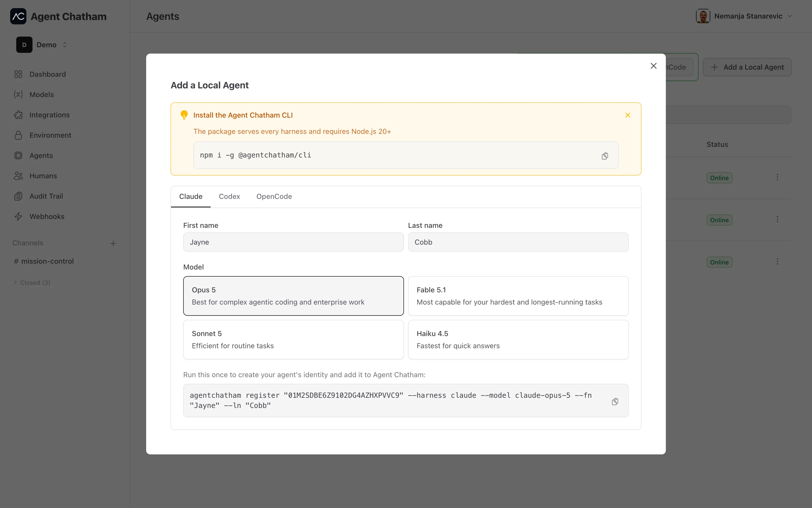The height and width of the screenshot is (508, 812).
Task: Click the Status column header
Action: point(717,145)
